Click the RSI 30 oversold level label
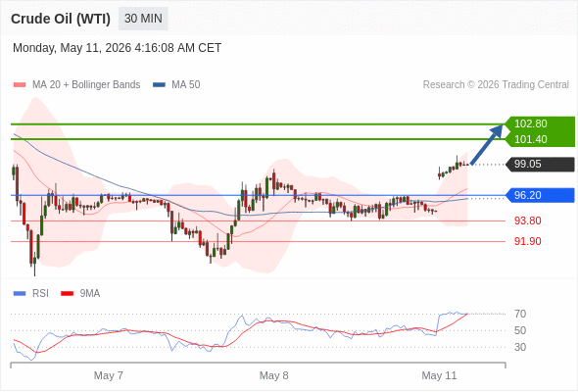Viewport: 578px width, 392px height. [520, 347]
